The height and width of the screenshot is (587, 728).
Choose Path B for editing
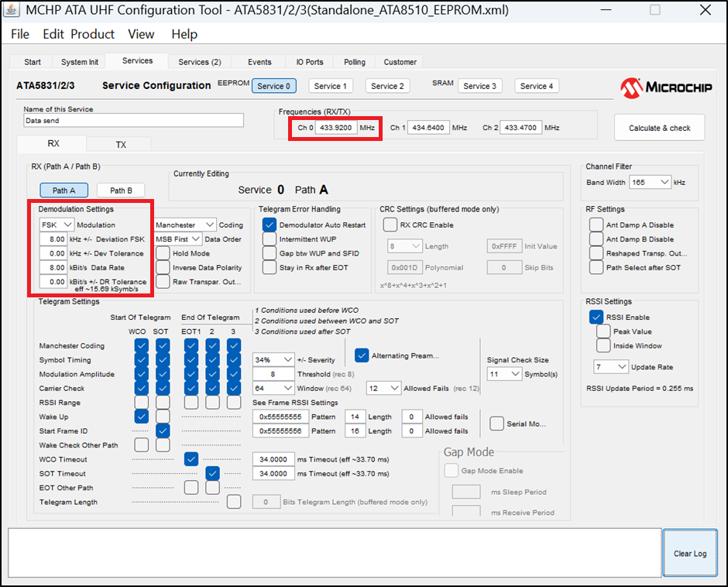(x=121, y=190)
